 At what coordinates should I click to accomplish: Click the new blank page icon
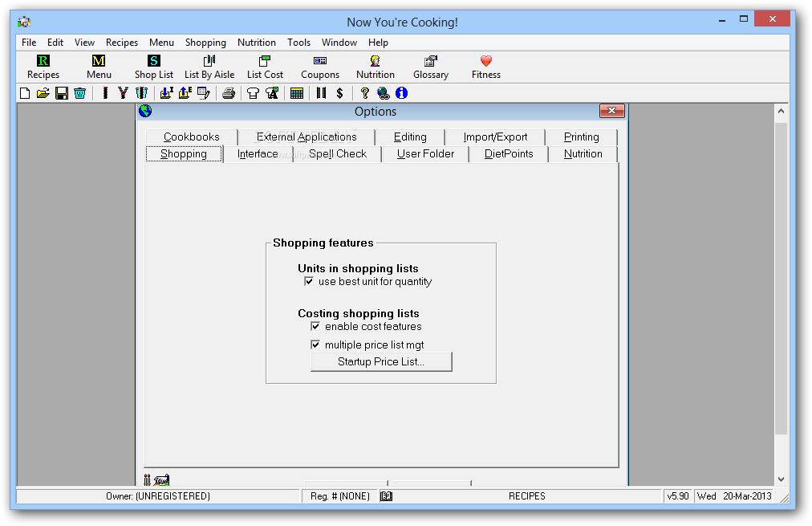point(25,93)
